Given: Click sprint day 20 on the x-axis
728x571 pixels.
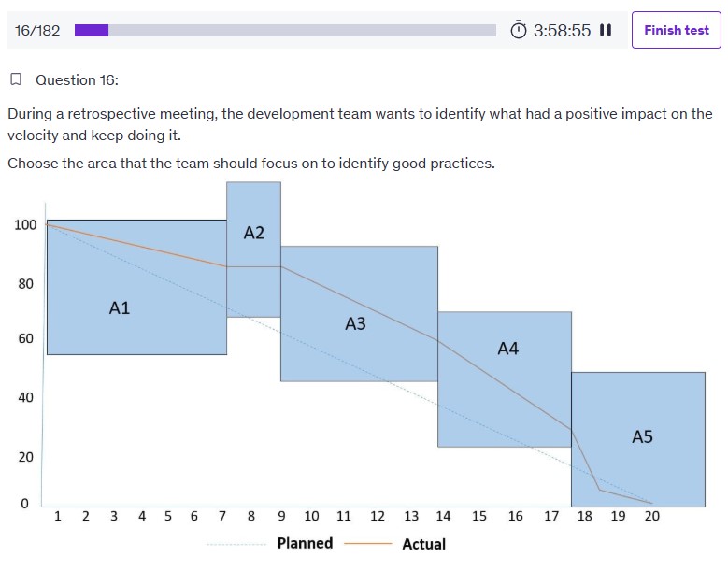Looking at the screenshot, I should (651, 516).
